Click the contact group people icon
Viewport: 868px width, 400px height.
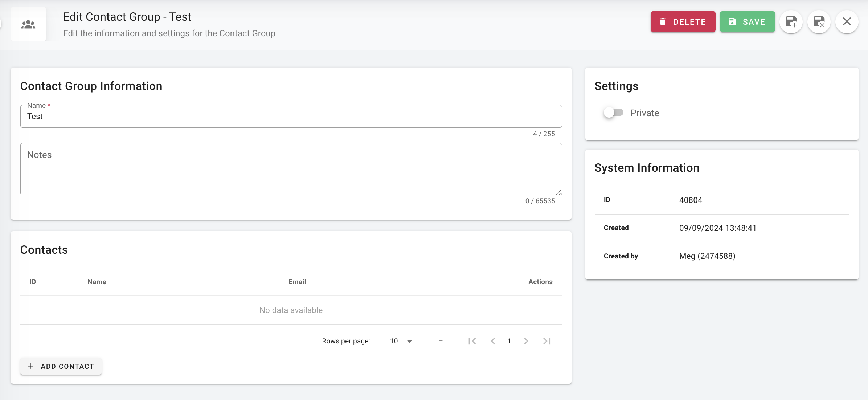coord(28,24)
